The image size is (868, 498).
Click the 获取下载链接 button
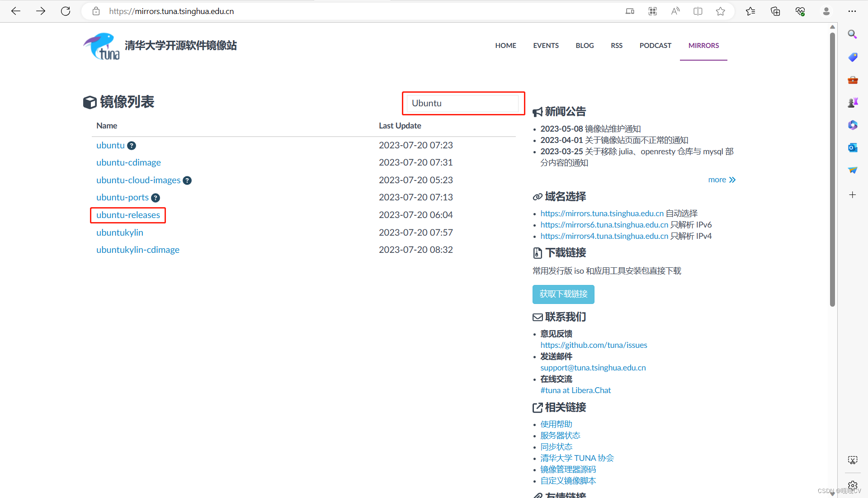[x=563, y=294]
